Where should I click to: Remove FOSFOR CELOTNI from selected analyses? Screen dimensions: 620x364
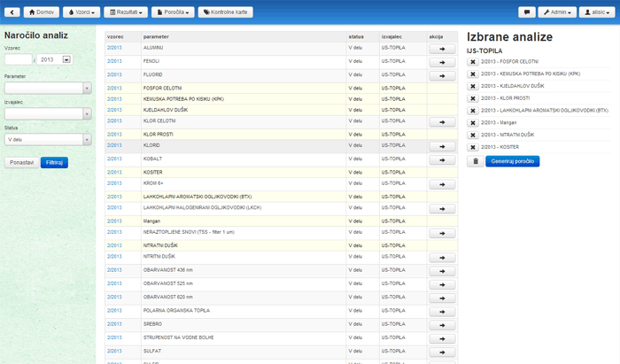(472, 62)
